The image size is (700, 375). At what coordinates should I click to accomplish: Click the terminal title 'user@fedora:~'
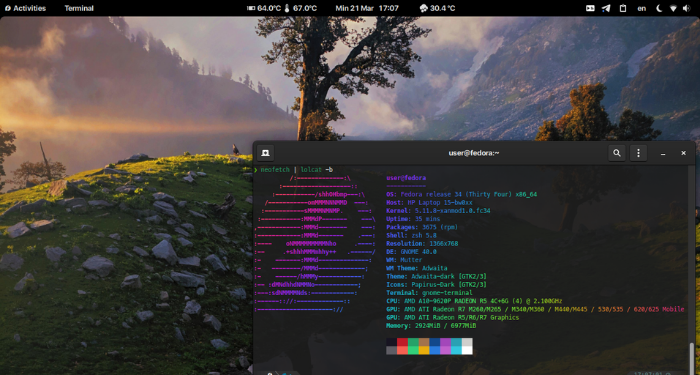pos(474,153)
